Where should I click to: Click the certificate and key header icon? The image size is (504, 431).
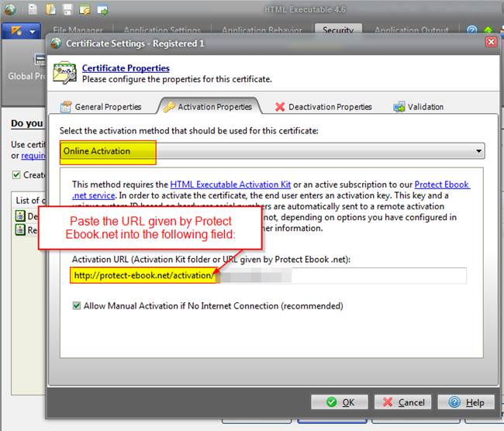[65, 73]
